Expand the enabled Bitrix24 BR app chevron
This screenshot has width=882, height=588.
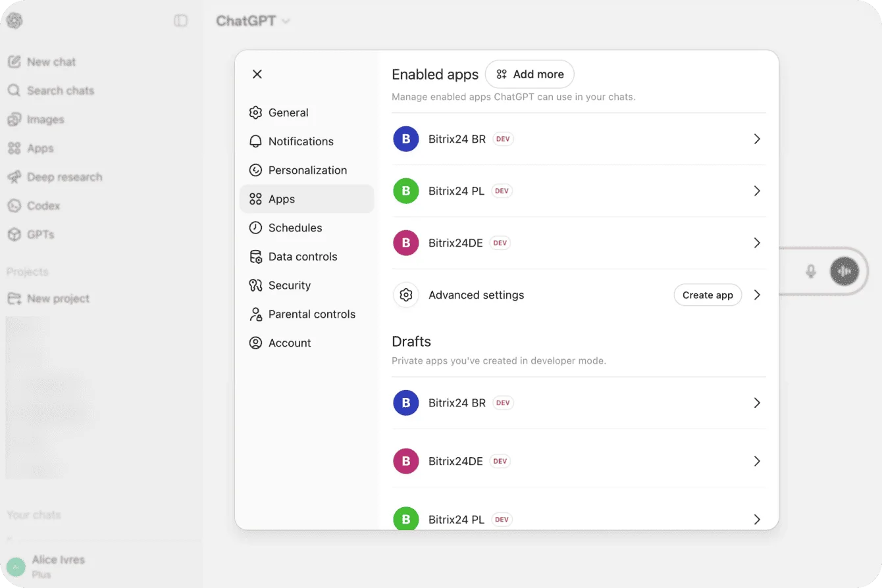[x=757, y=139]
